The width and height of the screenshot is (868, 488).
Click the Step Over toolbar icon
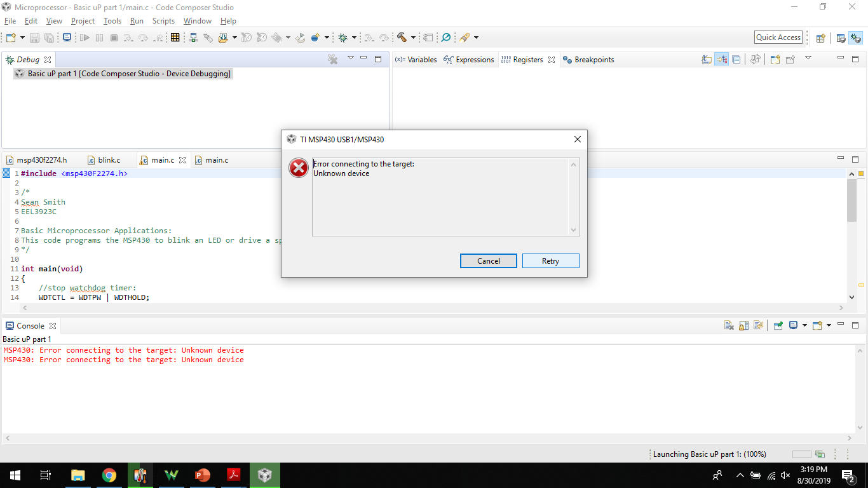144,38
